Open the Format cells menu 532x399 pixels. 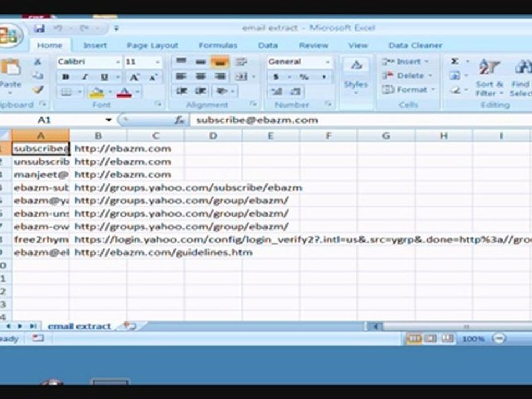[x=408, y=90]
